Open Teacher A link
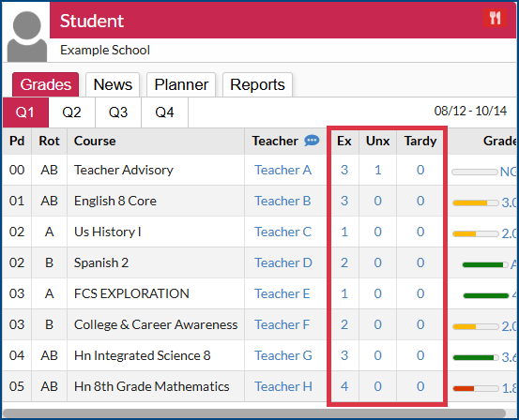The width and height of the screenshot is (519, 420). pos(283,170)
